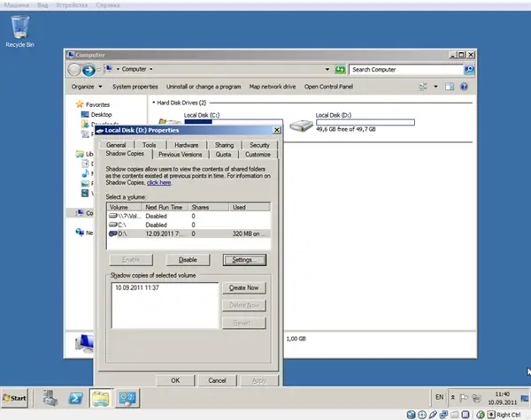Click the green refresh button in address bar
The height and width of the screenshot is (420, 531).
[340, 70]
